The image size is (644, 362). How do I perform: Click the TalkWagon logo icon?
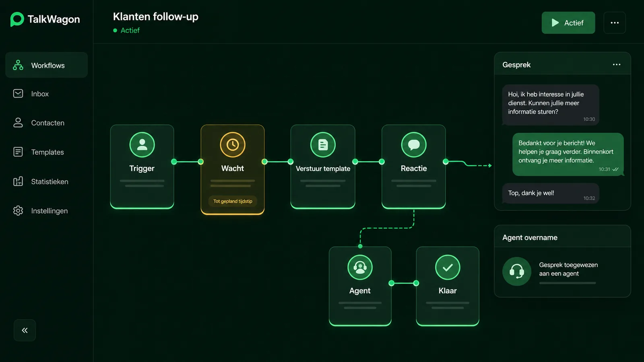(17, 19)
